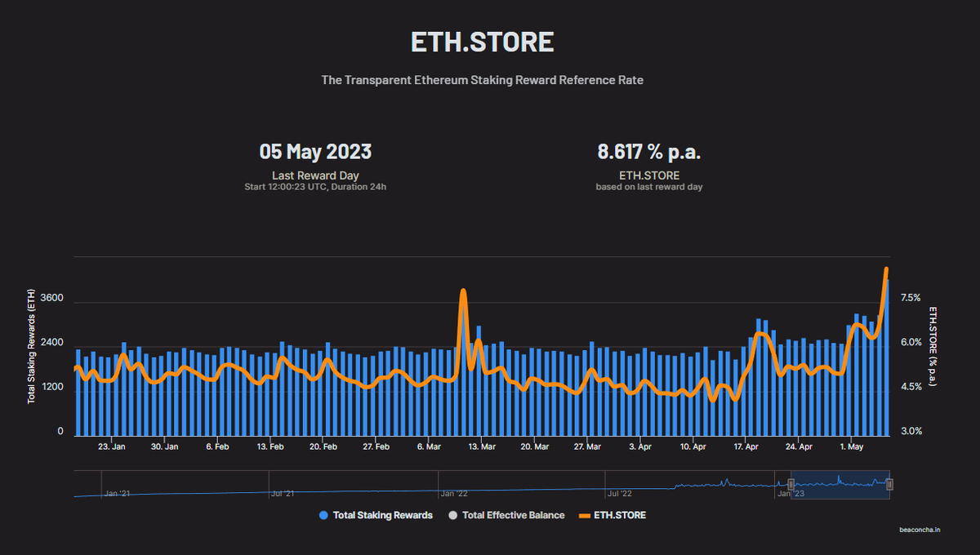This screenshot has height=555, width=980.
Task: Click Jan '22 in the range navigator
Action: coord(454,493)
